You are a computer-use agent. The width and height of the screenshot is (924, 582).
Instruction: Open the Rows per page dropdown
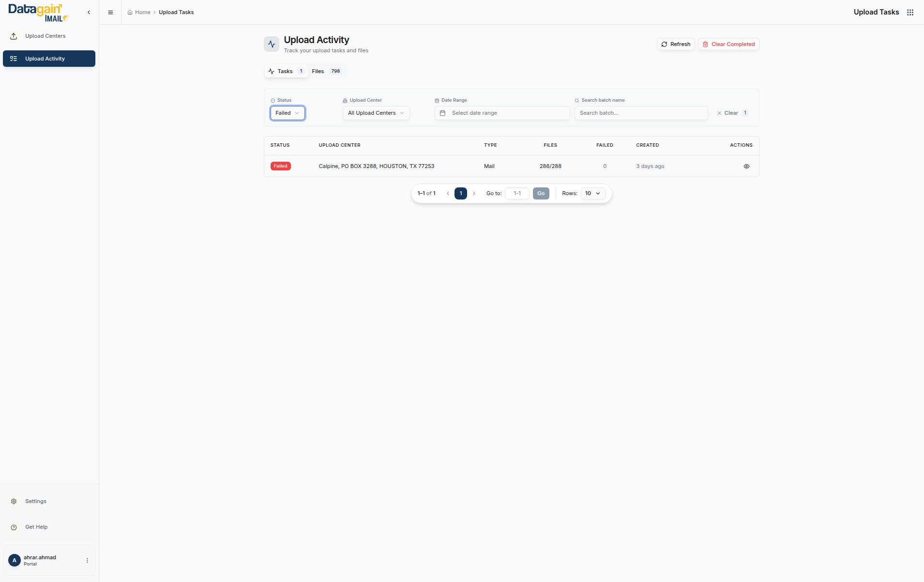pyautogui.click(x=592, y=193)
